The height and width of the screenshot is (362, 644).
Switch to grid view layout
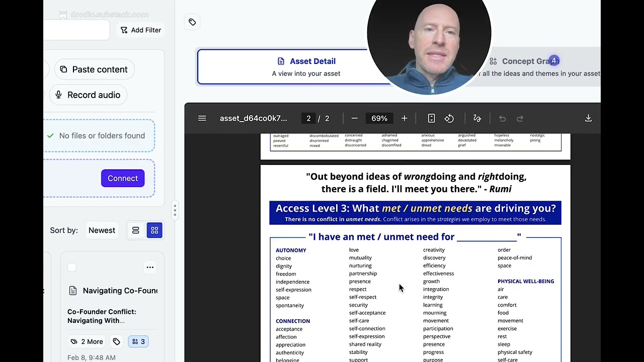[154, 230]
